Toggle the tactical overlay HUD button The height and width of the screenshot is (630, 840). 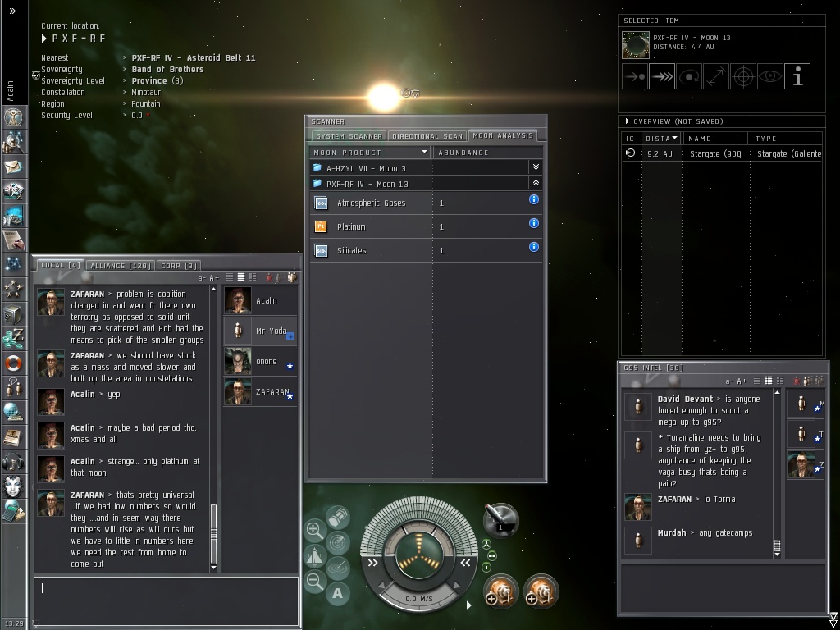click(337, 568)
